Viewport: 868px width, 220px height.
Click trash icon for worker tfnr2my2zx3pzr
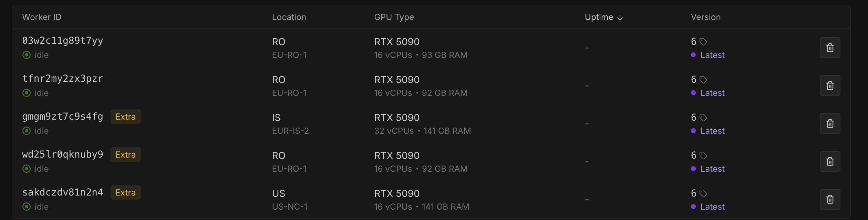pyautogui.click(x=830, y=86)
